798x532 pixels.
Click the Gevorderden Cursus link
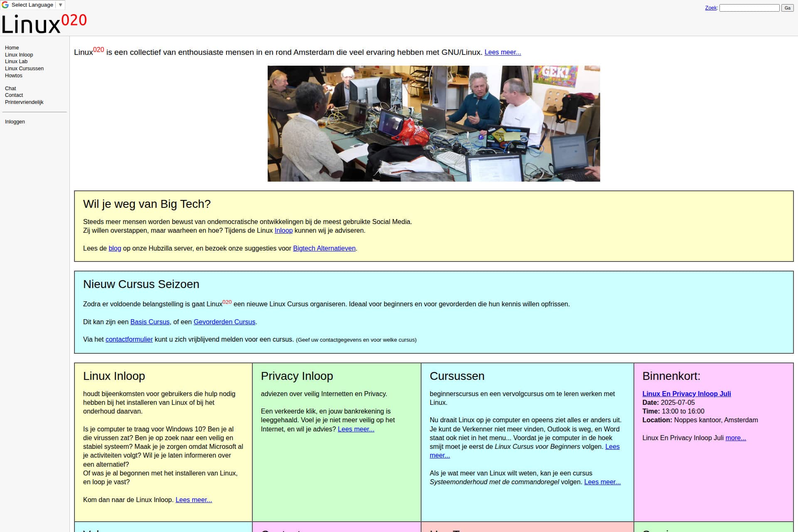pos(224,322)
